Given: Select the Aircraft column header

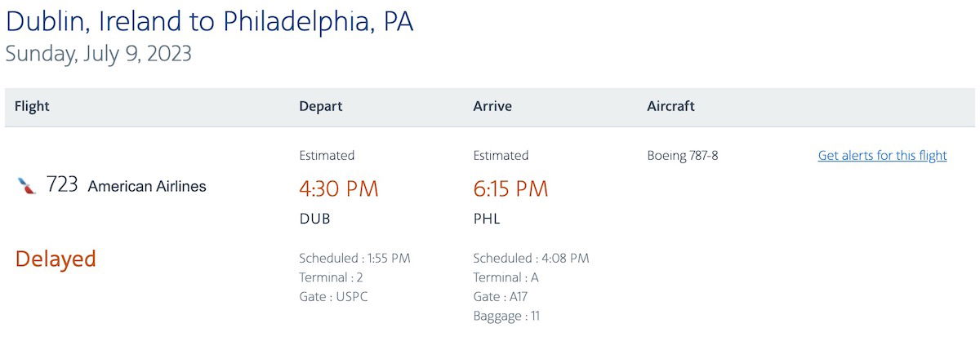Looking at the screenshot, I should [x=670, y=106].
